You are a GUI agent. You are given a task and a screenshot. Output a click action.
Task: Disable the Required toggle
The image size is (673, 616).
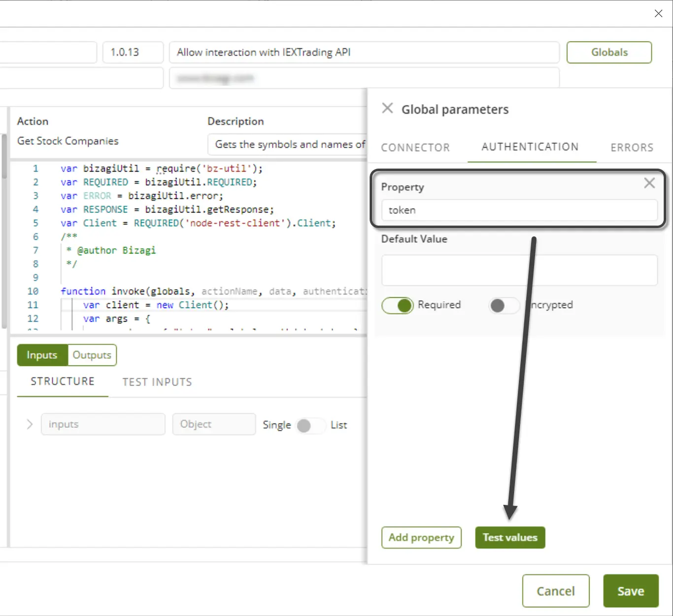(398, 305)
